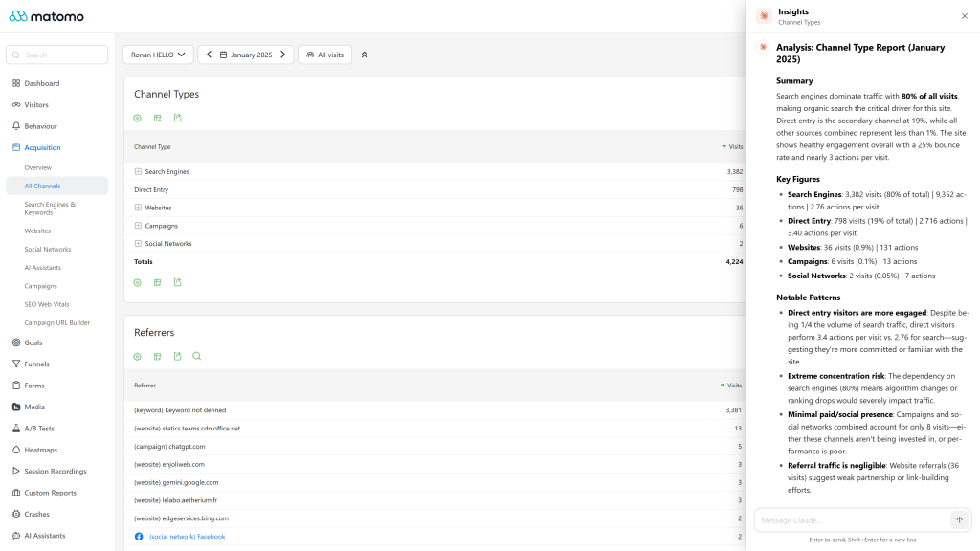Close the Insights panel
This screenshot has width=980, height=551.
pyautogui.click(x=965, y=16)
